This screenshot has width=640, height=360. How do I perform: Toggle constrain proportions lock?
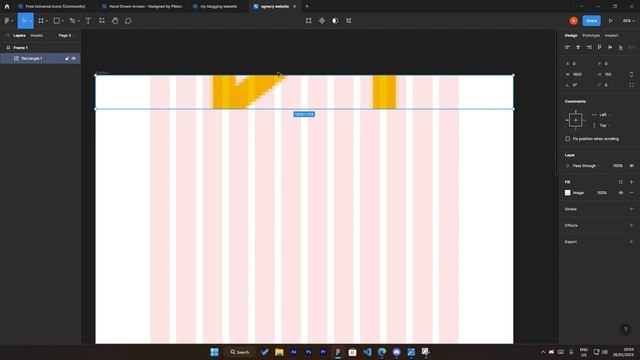point(631,74)
